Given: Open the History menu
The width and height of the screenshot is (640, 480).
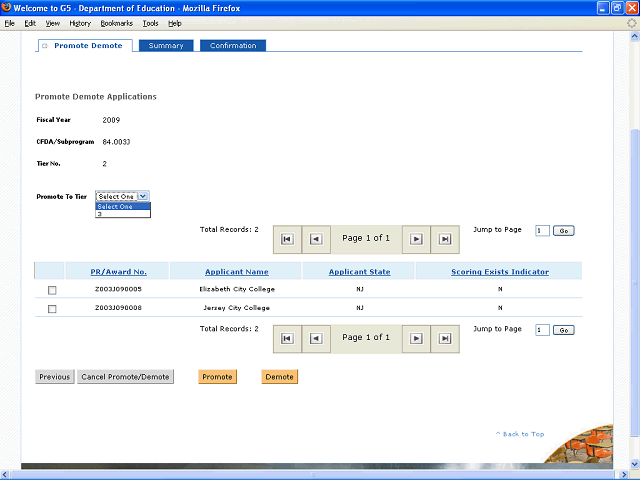Looking at the screenshot, I should click(80, 23).
